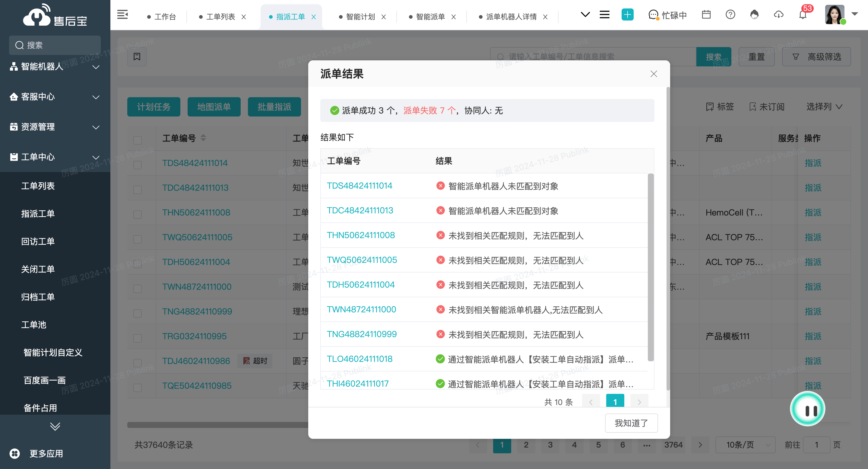The height and width of the screenshot is (469, 868).
Task: Close the 智能计划 tab
Action: click(383, 17)
